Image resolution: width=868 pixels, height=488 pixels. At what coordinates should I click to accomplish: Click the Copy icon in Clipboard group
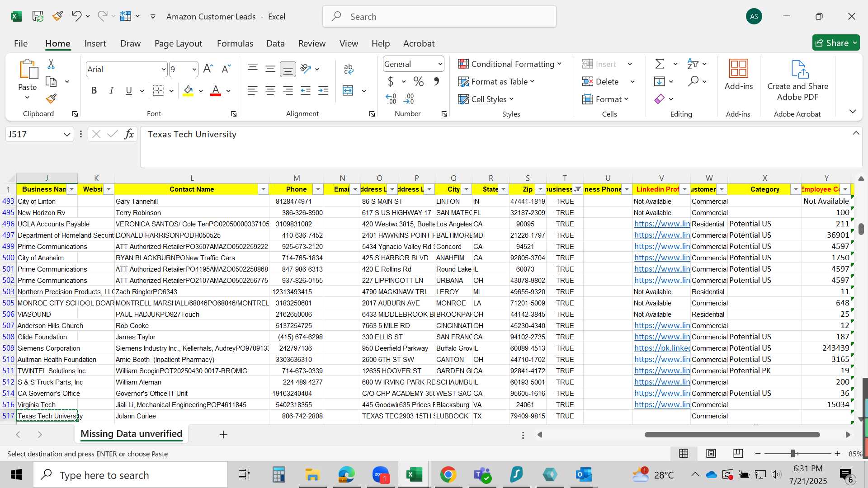click(52, 82)
